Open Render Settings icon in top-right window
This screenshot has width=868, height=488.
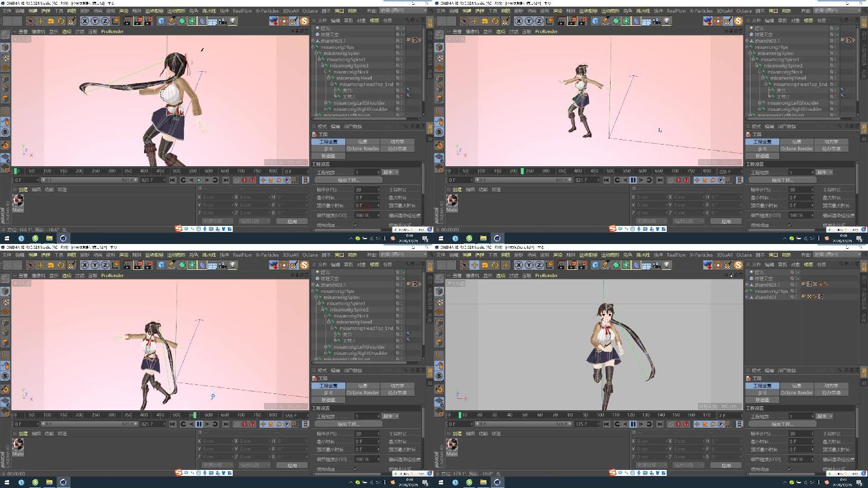[x=582, y=21]
